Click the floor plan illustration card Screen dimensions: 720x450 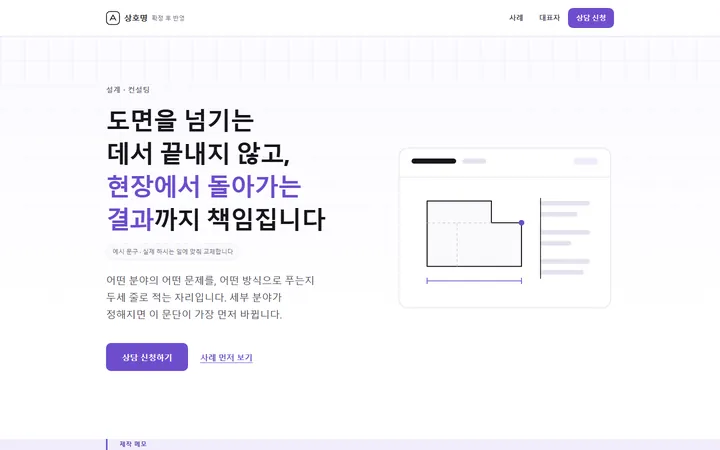[505, 228]
